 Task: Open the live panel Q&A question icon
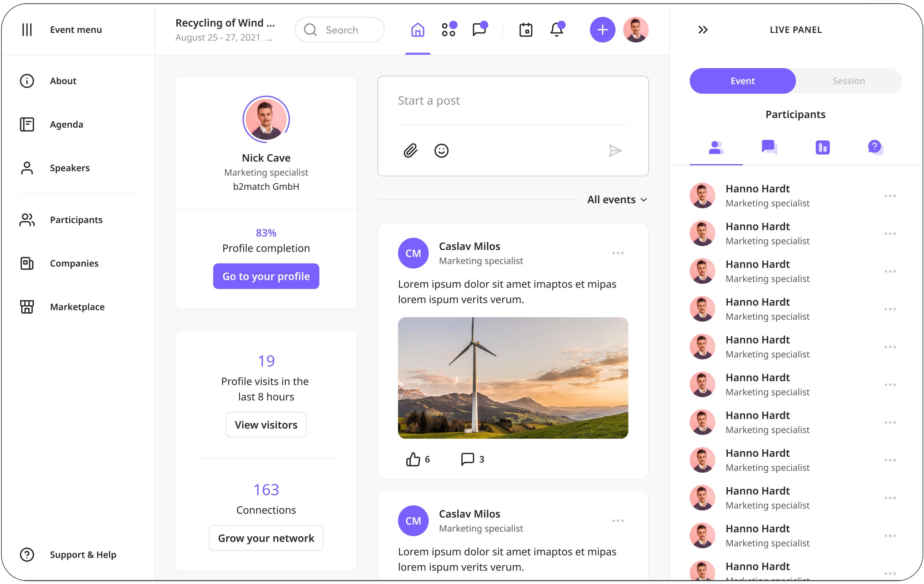point(875,148)
